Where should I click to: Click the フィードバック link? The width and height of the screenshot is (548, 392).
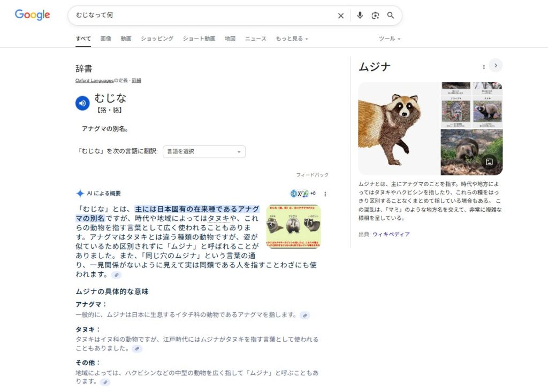pyautogui.click(x=313, y=175)
